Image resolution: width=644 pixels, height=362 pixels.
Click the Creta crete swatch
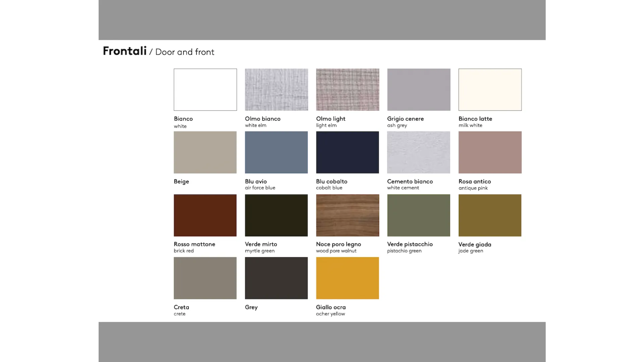point(205,278)
